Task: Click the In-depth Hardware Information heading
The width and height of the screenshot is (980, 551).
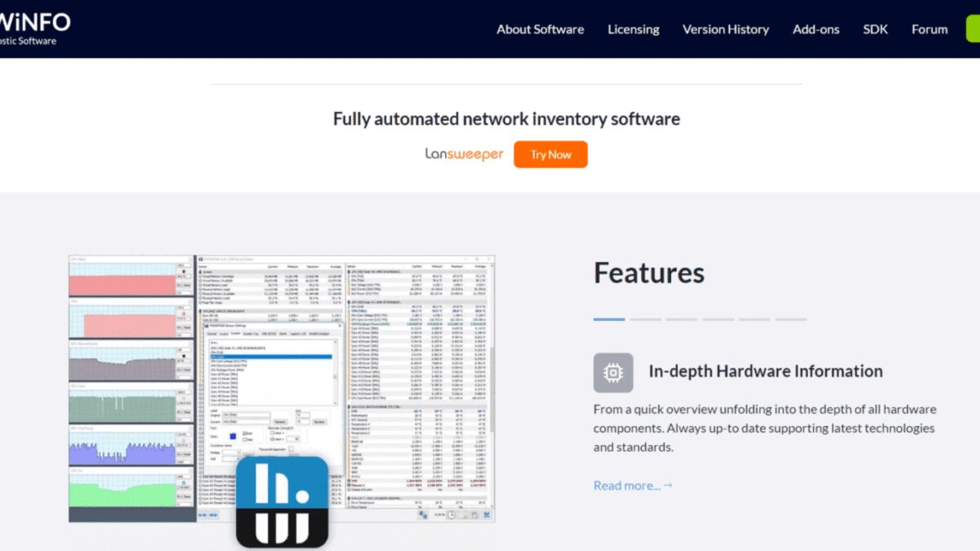Action: [765, 371]
